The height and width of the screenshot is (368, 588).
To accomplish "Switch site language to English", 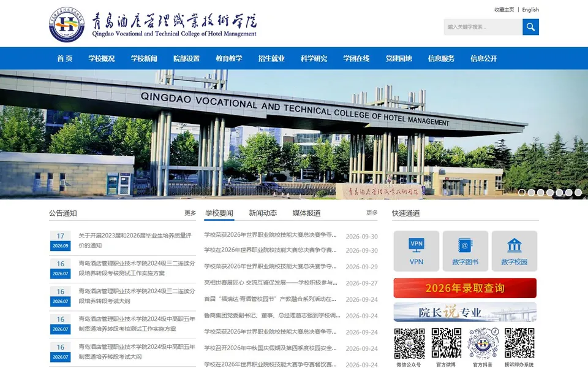I will pos(530,10).
